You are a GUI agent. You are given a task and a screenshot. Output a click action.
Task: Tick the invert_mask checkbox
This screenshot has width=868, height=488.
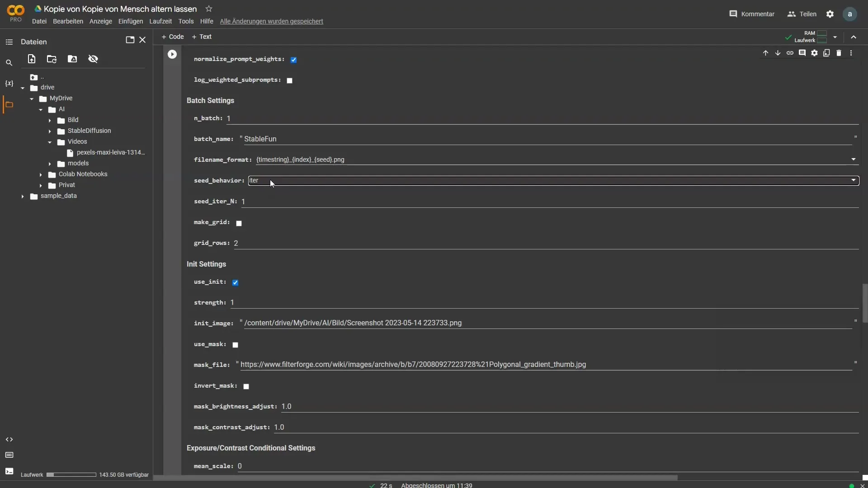tap(246, 387)
